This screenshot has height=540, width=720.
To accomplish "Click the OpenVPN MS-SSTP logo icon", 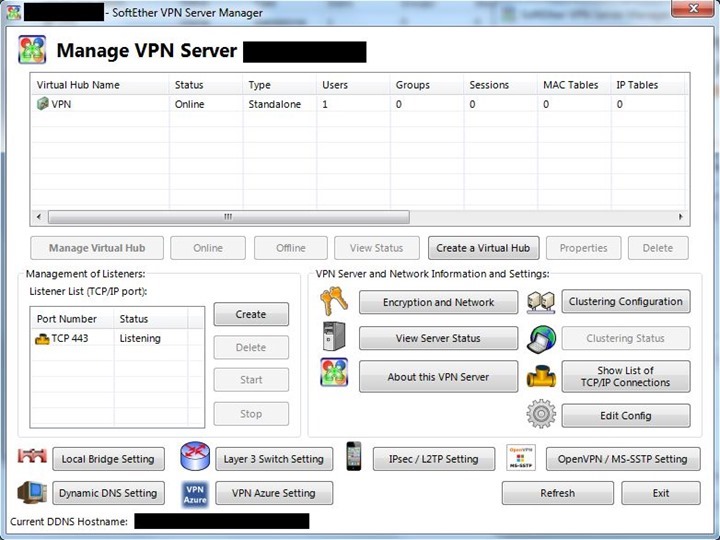I will pyautogui.click(x=521, y=457).
